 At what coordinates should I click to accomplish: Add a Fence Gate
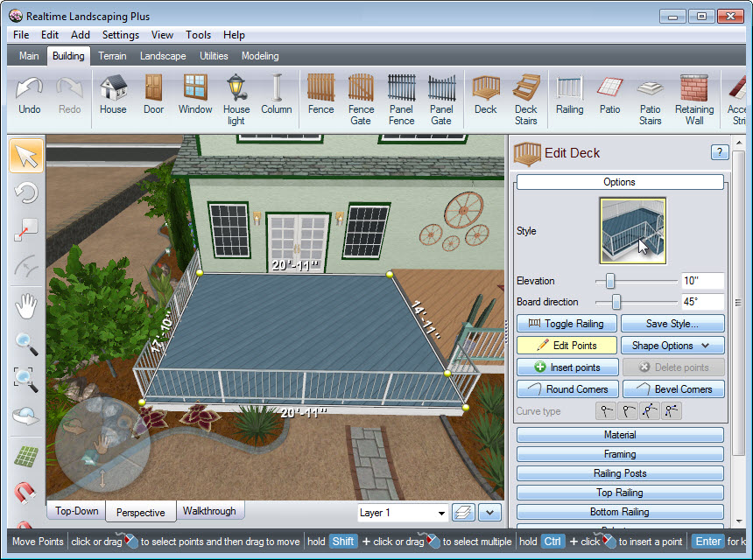pyautogui.click(x=361, y=100)
